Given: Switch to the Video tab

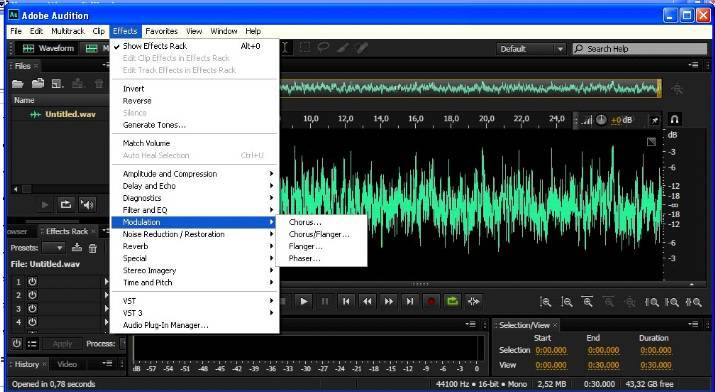Looking at the screenshot, I should 67,364.
